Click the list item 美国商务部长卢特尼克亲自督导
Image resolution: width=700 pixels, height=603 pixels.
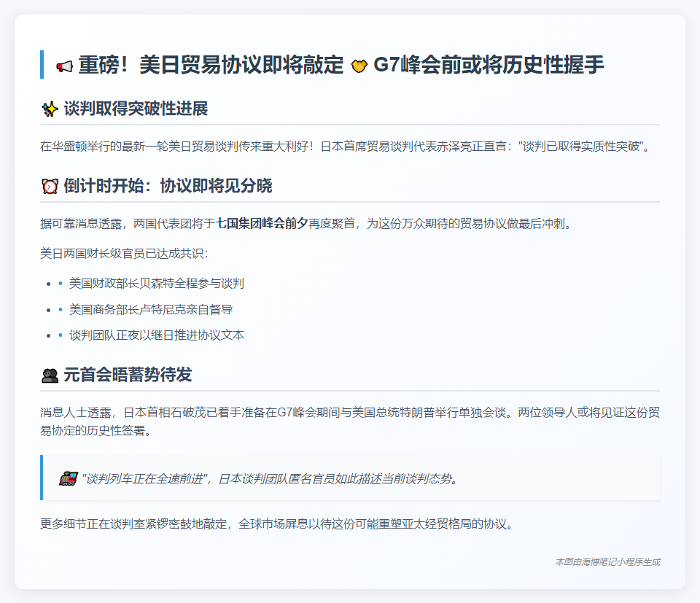[151, 309]
